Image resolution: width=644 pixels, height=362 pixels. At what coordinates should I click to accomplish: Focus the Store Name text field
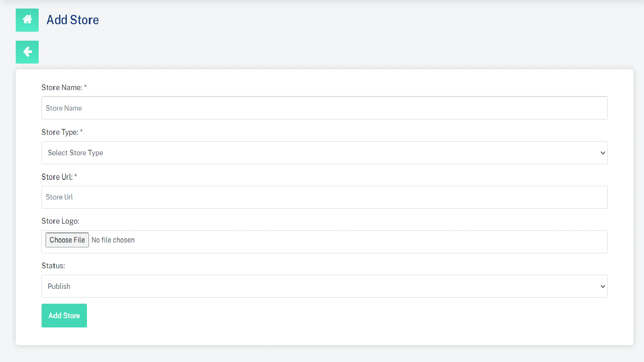point(324,108)
